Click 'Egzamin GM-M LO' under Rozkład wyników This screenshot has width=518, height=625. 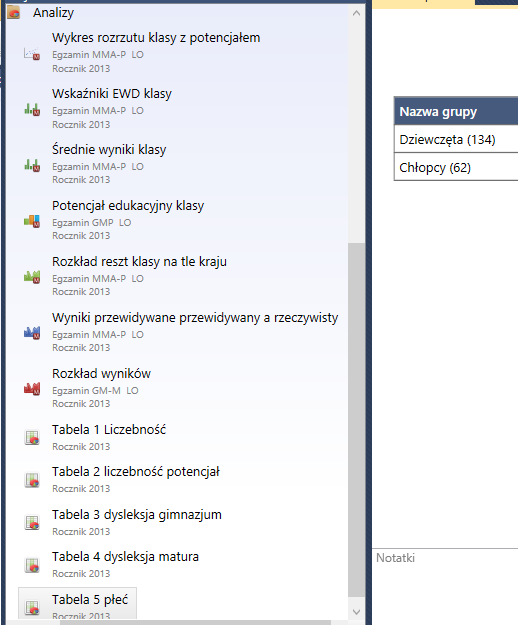click(x=95, y=391)
